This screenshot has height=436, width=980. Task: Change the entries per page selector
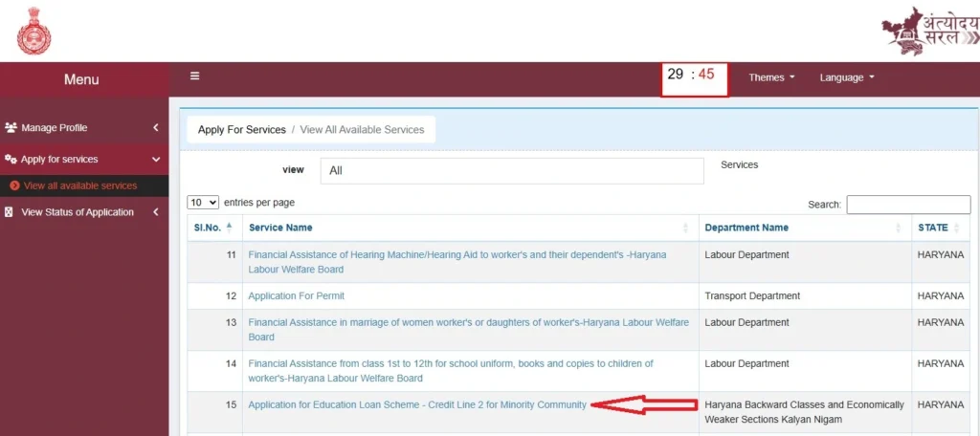(x=203, y=203)
